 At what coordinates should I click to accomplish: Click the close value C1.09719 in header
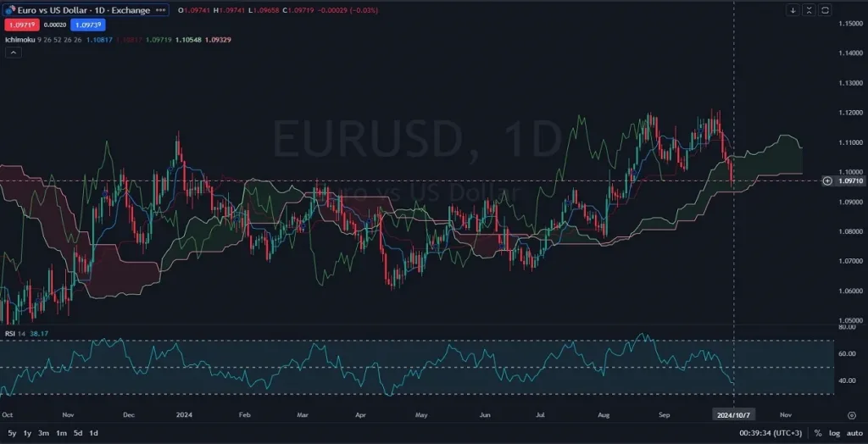tap(298, 10)
